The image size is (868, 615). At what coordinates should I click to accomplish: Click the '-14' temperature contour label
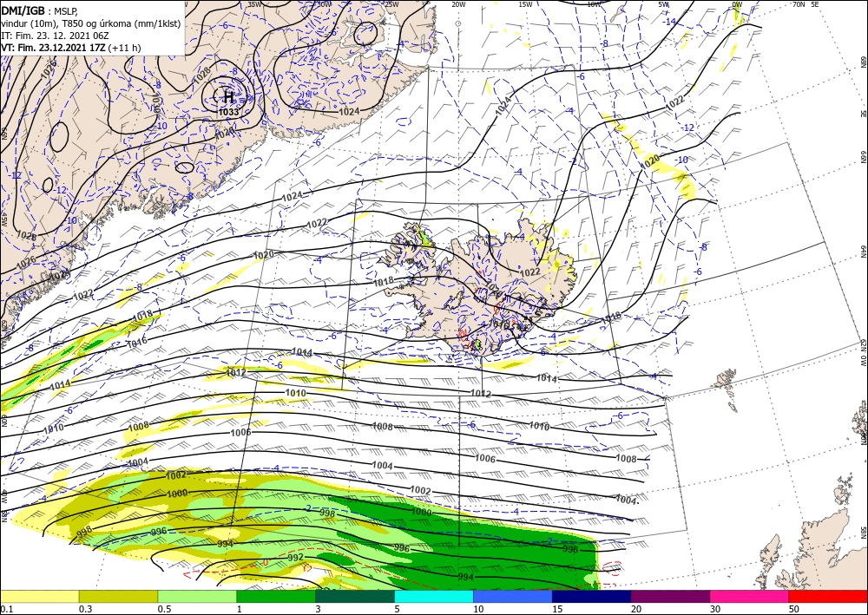tap(670, 22)
